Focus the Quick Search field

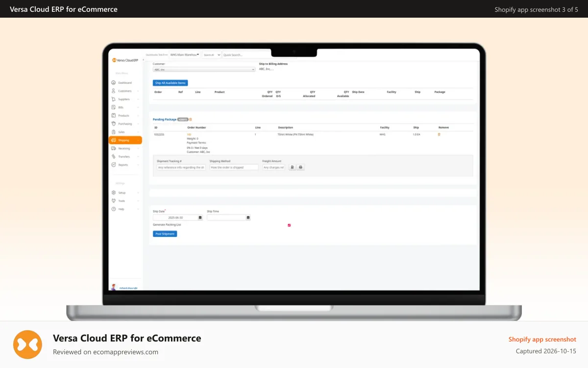pyautogui.click(x=245, y=55)
